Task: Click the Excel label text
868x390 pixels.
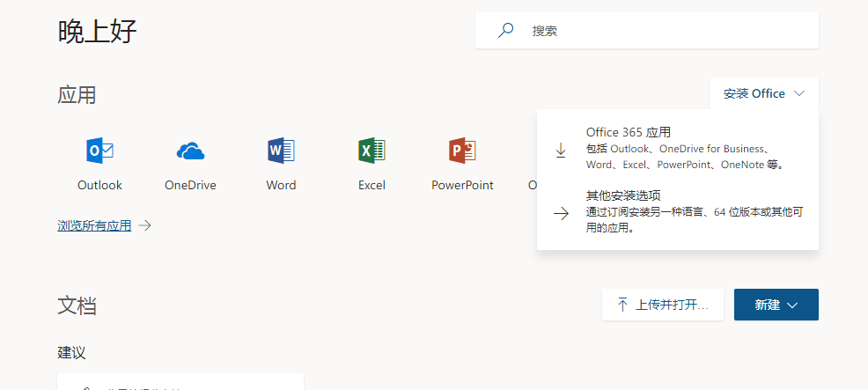Action: 371,185
